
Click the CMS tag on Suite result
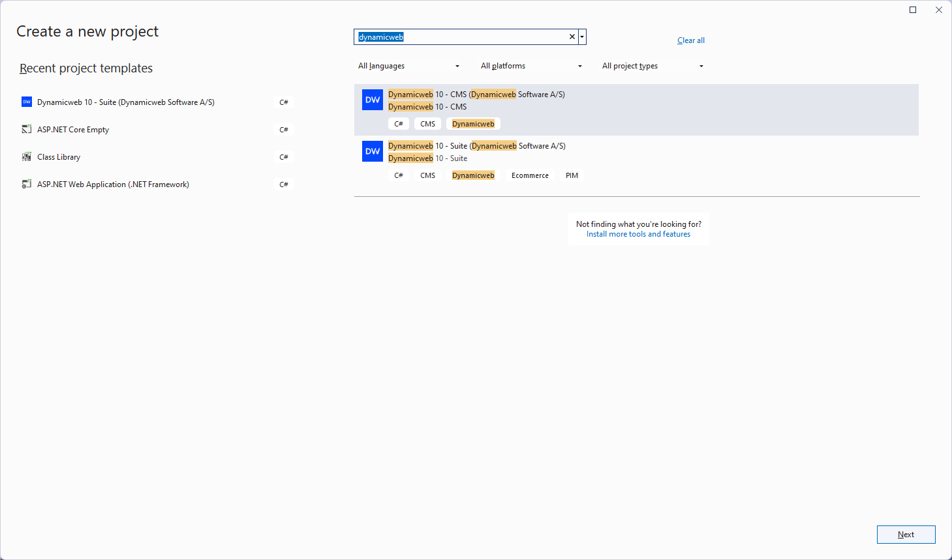428,175
